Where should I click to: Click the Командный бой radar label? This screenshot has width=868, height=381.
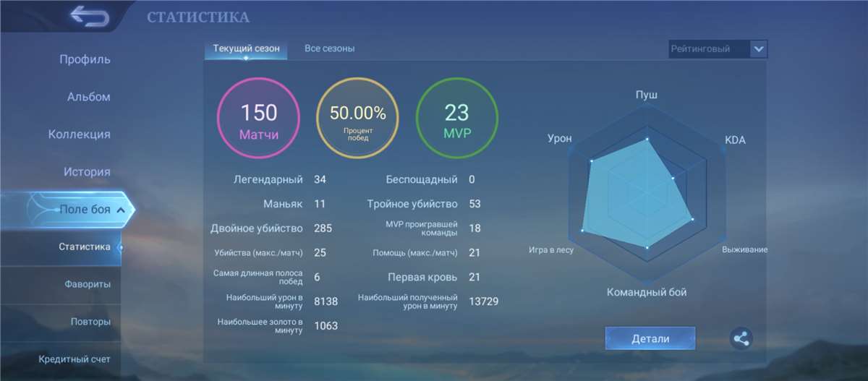click(647, 293)
